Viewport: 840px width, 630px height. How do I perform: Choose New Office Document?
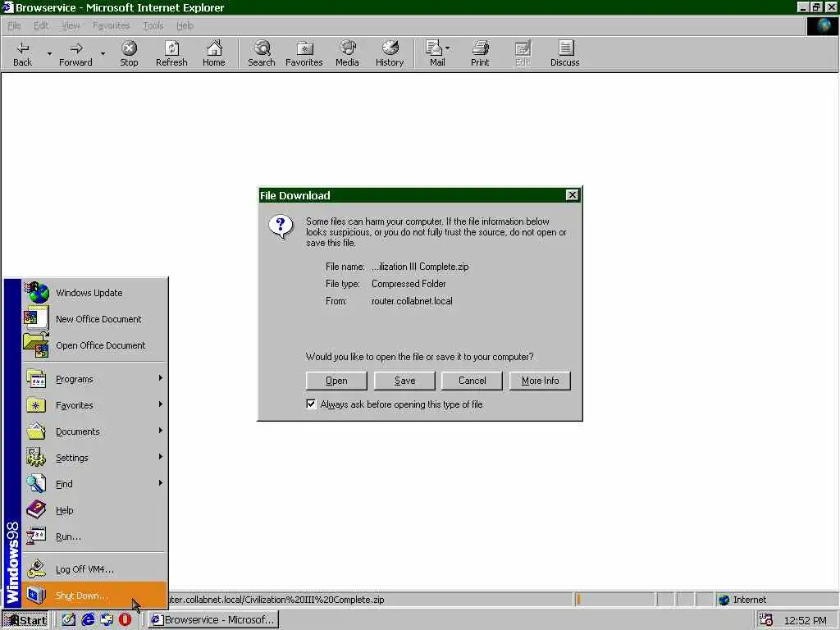pos(95,319)
